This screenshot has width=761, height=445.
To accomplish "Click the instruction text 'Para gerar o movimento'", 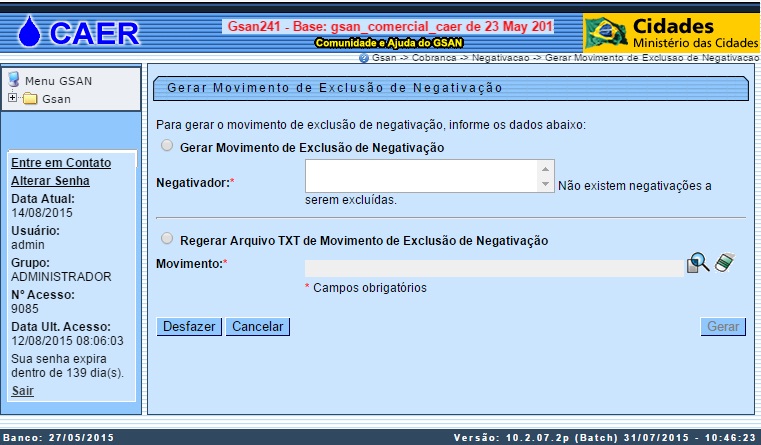I will [x=371, y=125].
